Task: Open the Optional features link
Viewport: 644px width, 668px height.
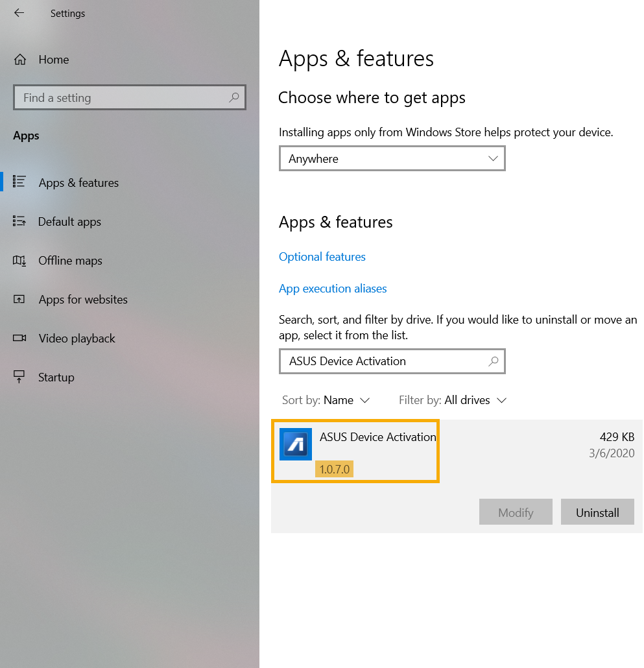Action: [322, 257]
